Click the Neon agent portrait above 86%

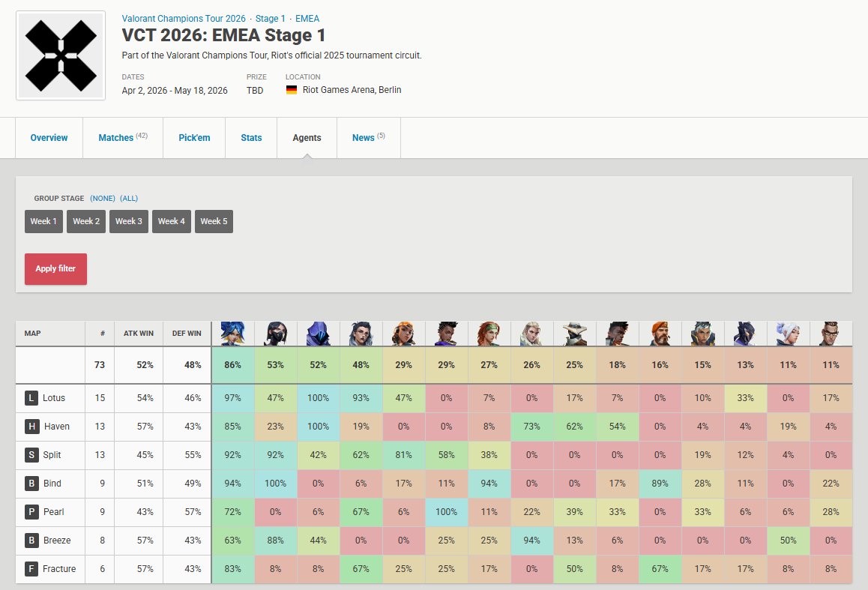tap(232, 334)
